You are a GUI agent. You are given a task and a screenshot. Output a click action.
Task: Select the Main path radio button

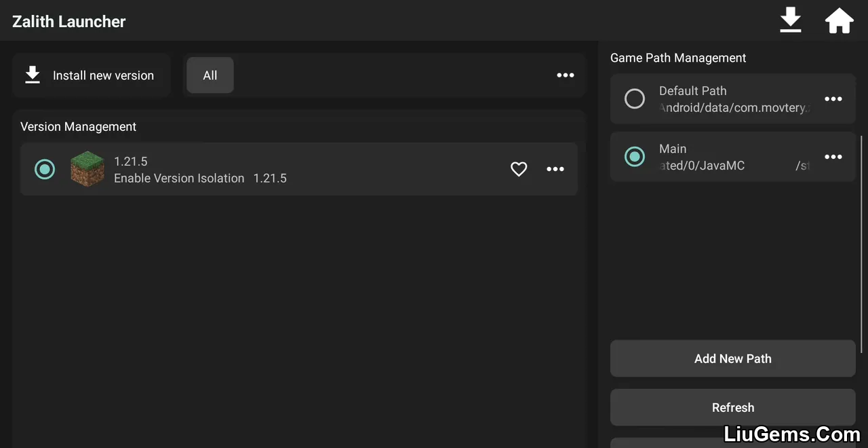point(635,157)
